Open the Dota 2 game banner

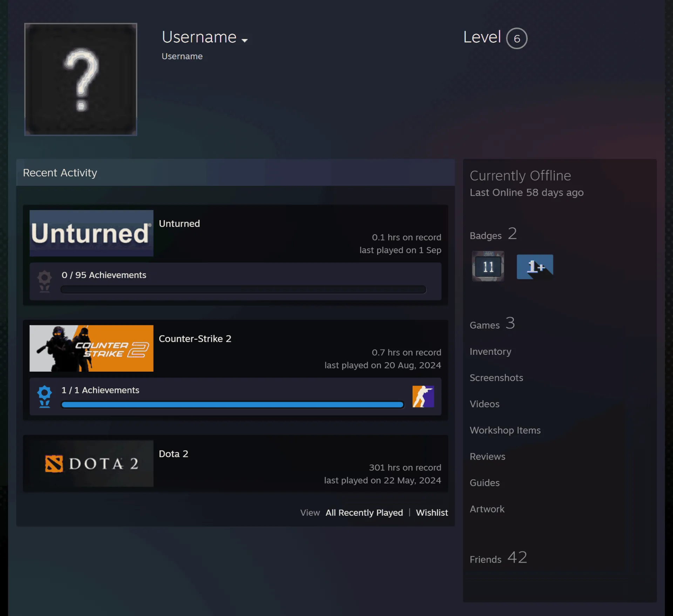click(91, 463)
